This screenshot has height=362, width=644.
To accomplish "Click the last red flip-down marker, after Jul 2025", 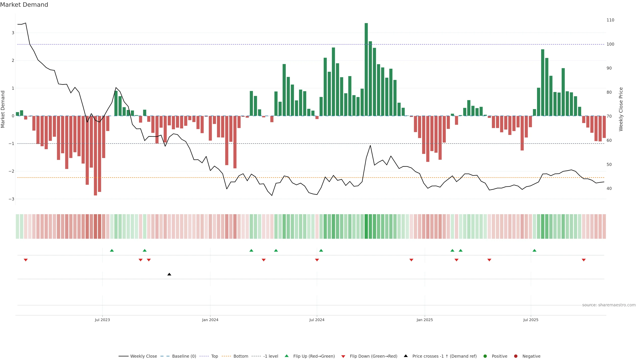I will (x=583, y=260).
